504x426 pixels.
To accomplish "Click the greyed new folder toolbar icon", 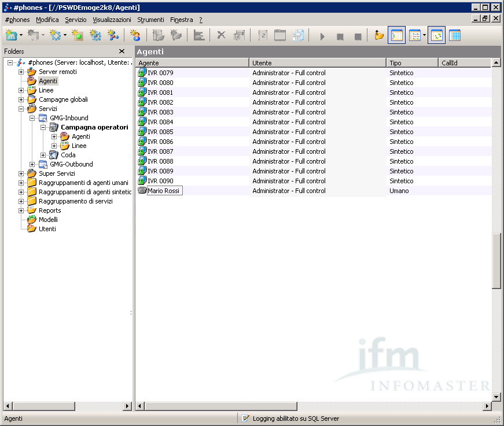I will pos(175,35).
